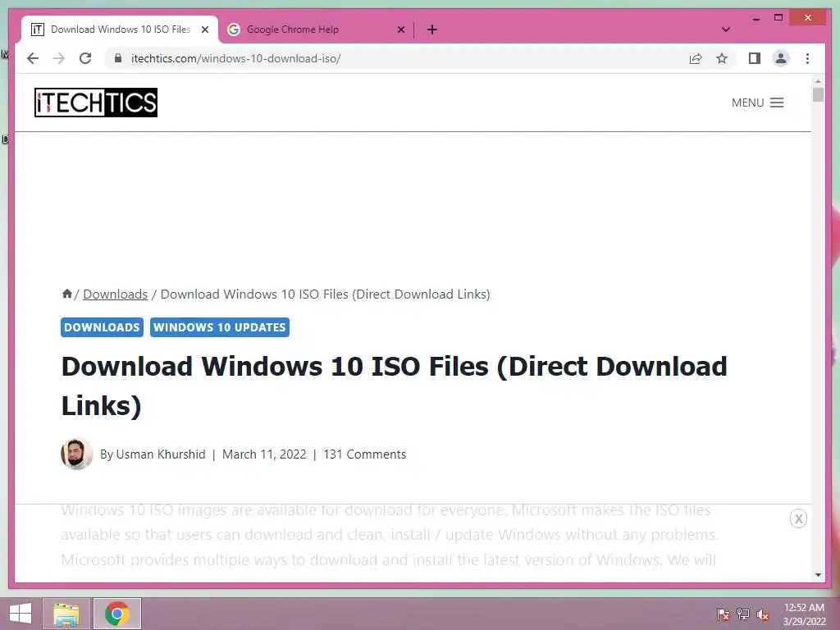Click the forward navigation arrow
840x630 pixels.
pos(59,58)
